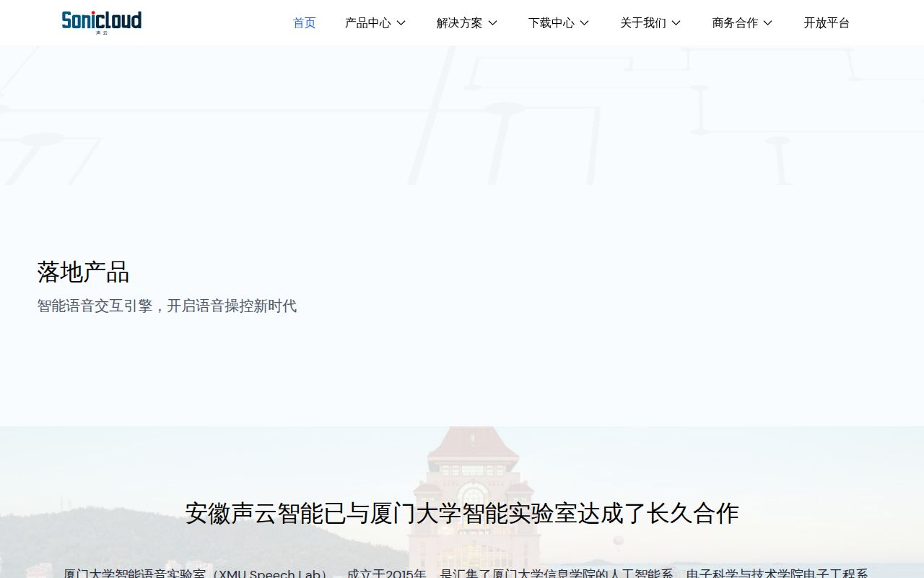Click the 厦门大学智能语音实验室 paragraph text
This screenshot has width=924, height=578.
pyautogui.click(x=466, y=574)
